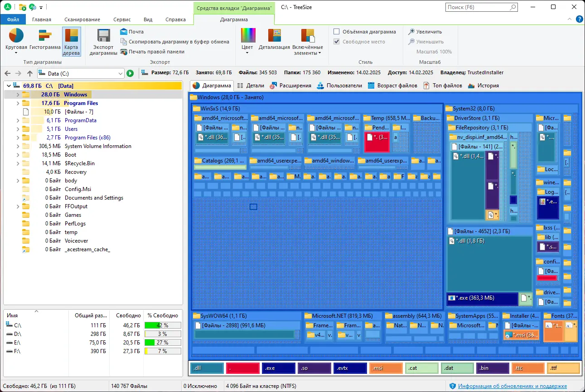Image resolution: width=585 pixels, height=392 pixels.
Task: Open the Информация об обновлениях и поддержке link
Action: (512, 386)
